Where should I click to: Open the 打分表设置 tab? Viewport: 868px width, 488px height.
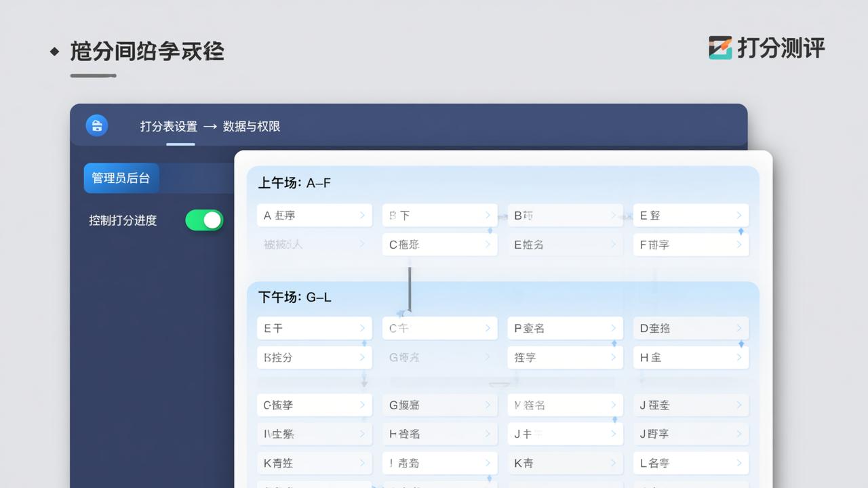[x=168, y=126]
